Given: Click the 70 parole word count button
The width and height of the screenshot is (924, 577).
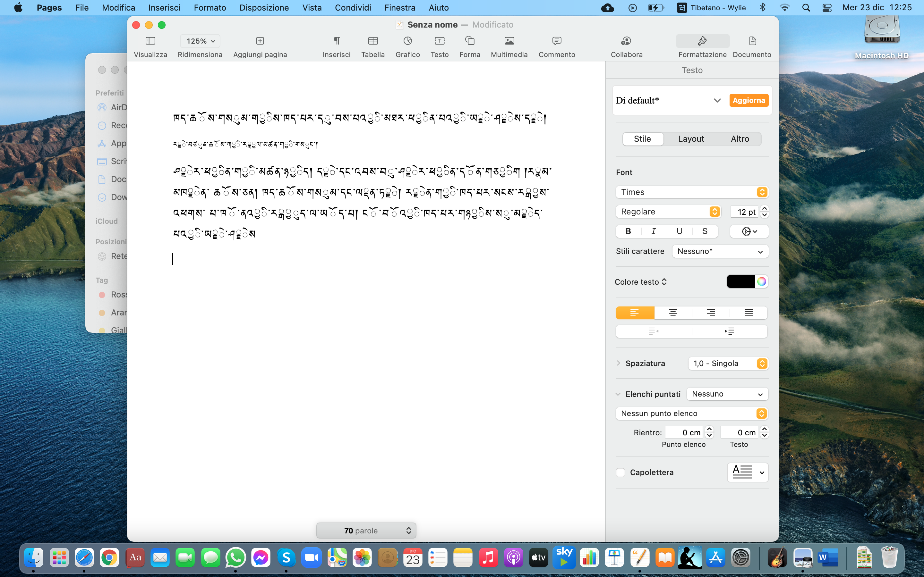Looking at the screenshot, I should 366,531.
